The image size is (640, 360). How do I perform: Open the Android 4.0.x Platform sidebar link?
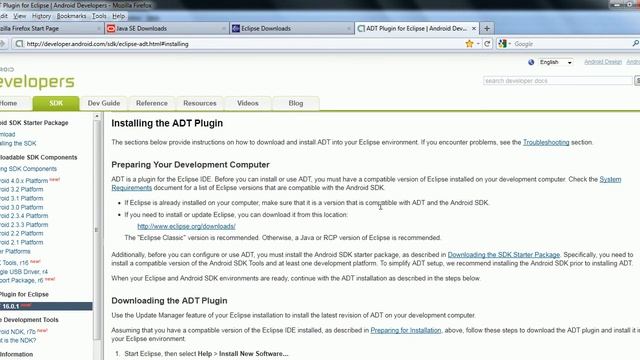(x=24, y=181)
